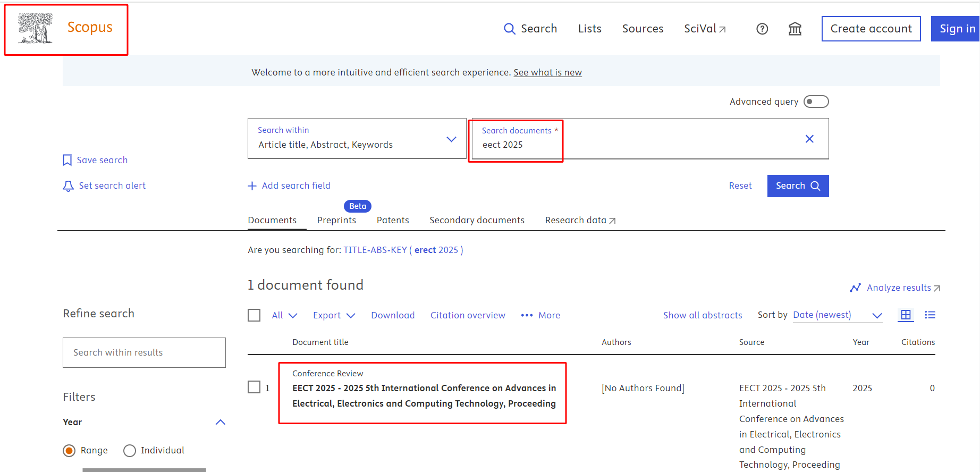Open the Sort by Date (newest) dropdown
980x472 pixels.
point(838,315)
